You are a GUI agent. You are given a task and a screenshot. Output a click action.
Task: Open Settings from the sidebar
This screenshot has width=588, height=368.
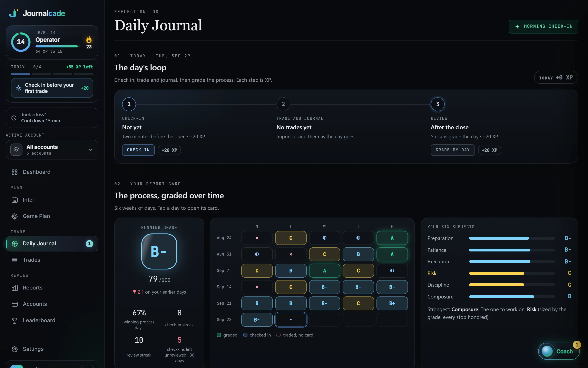click(x=52, y=349)
